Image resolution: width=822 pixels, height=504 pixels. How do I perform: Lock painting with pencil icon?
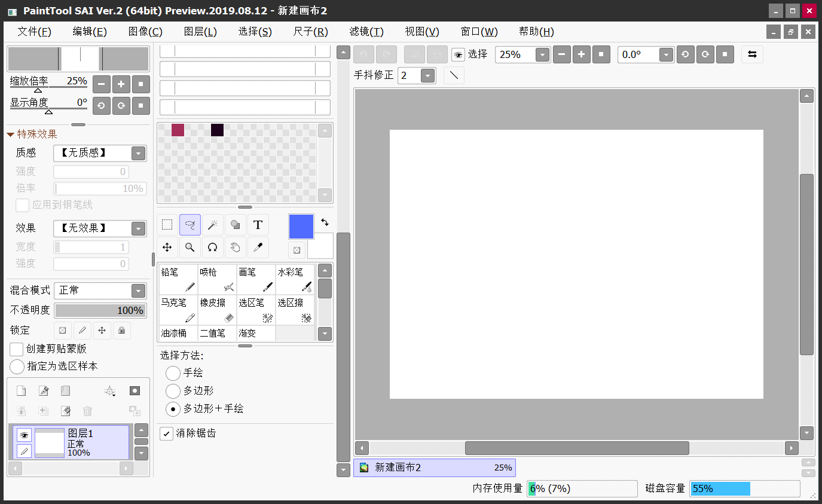click(82, 330)
